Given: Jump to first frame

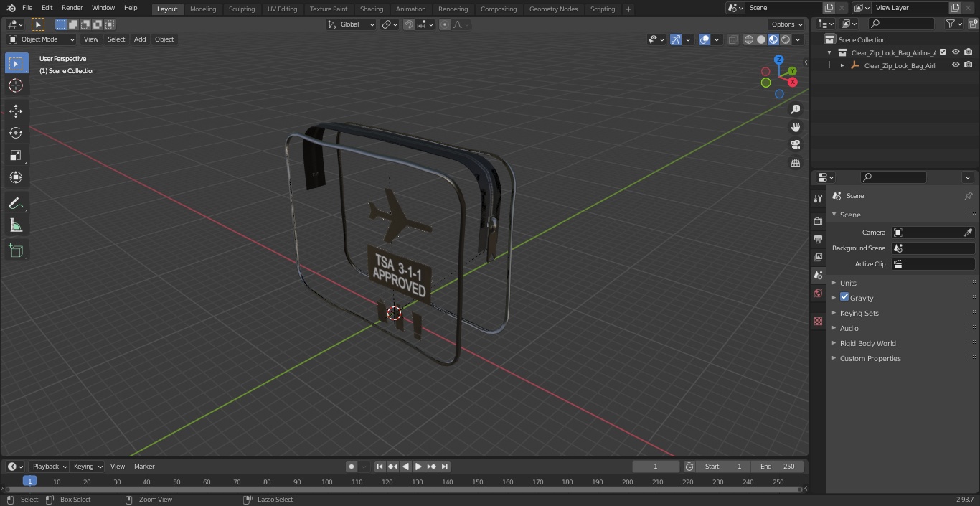Looking at the screenshot, I should pos(380,467).
